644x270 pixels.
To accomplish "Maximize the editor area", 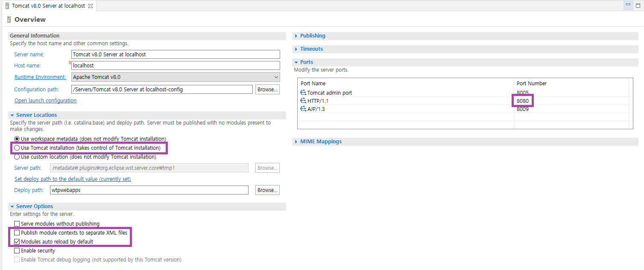I will coord(638,6).
